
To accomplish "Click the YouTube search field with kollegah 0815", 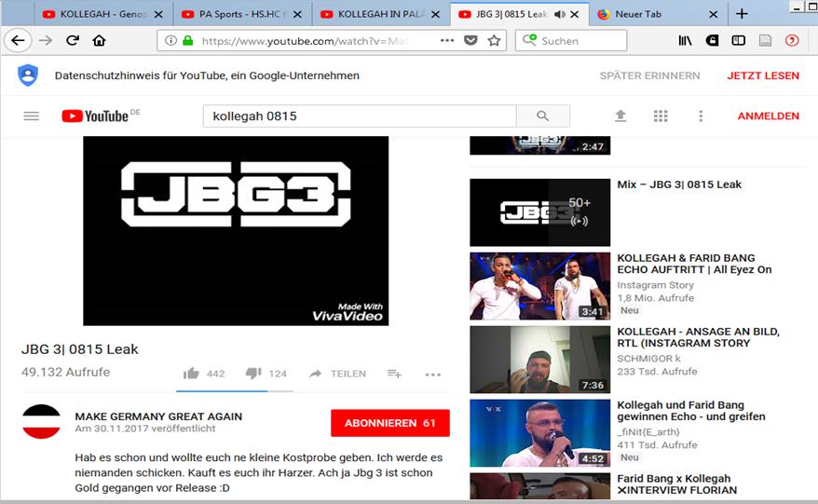I will click(360, 116).
